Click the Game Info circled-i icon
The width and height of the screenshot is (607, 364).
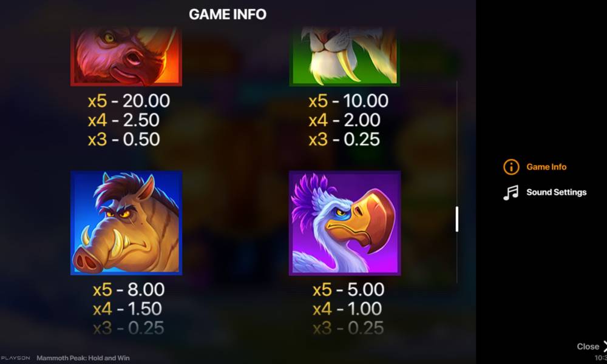pyautogui.click(x=511, y=167)
